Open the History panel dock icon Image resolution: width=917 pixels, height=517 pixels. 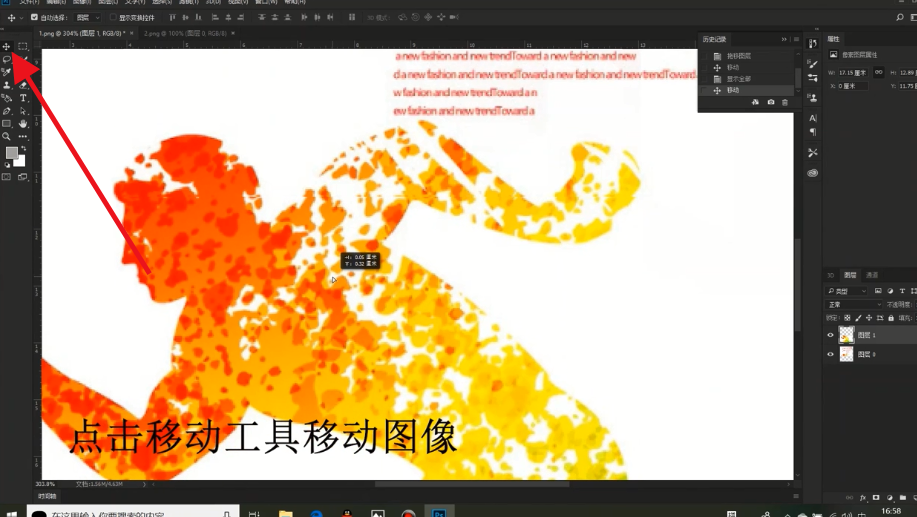812,43
